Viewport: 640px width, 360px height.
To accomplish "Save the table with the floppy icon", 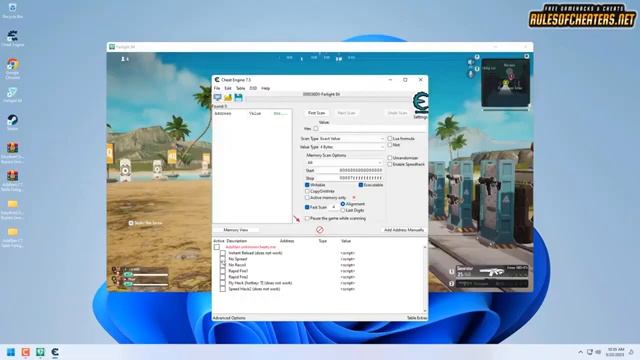I will tap(238, 97).
